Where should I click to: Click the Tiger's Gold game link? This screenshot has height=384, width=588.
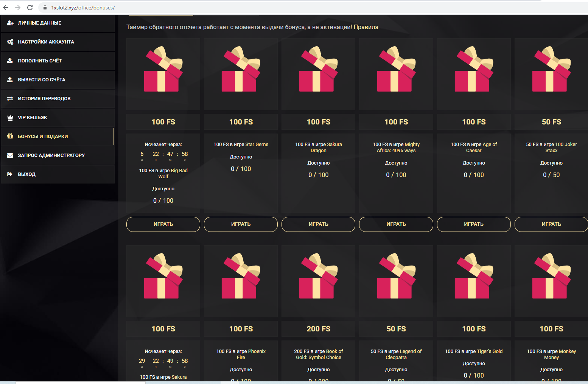point(490,351)
